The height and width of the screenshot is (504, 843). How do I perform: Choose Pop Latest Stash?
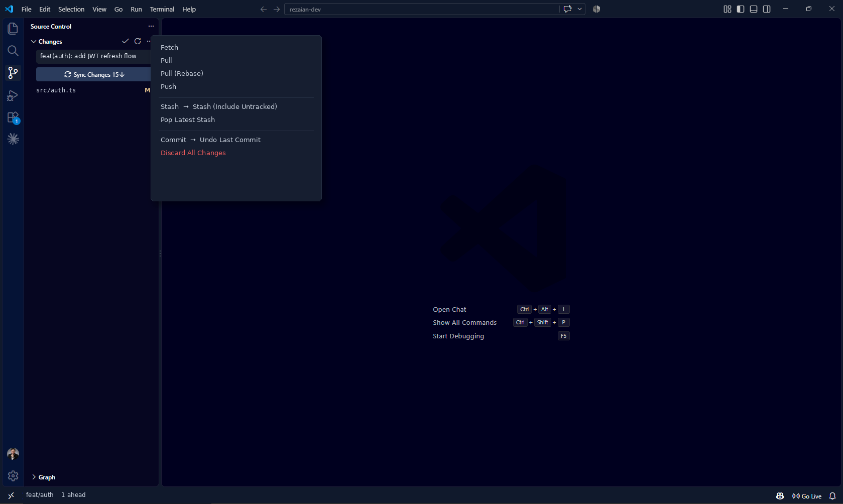point(188,119)
